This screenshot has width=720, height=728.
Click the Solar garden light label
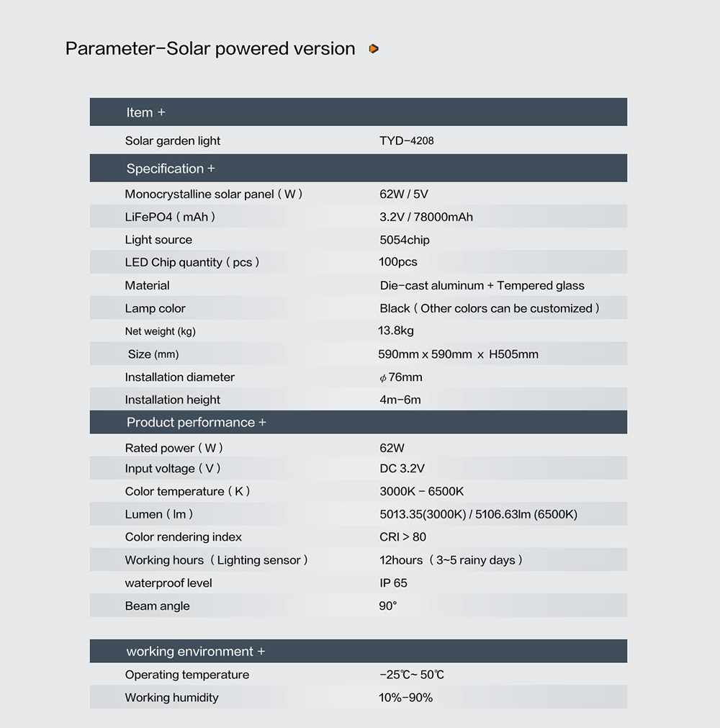(173, 141)
